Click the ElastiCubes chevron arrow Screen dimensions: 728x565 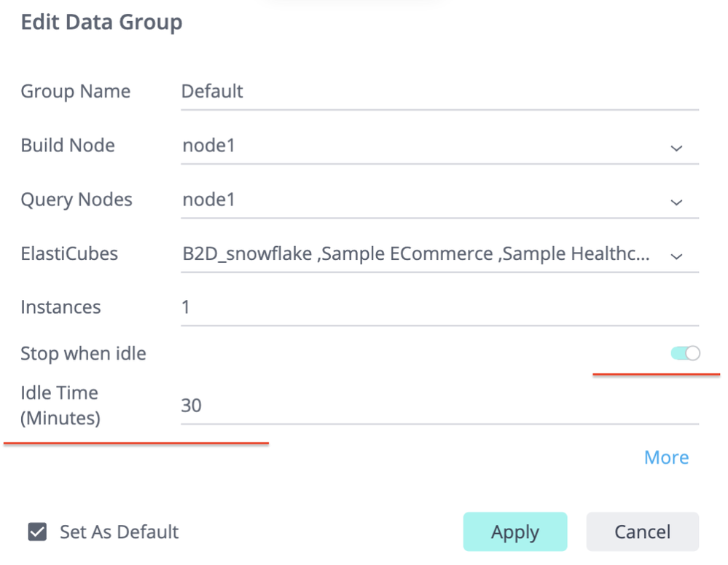(676, 256)
